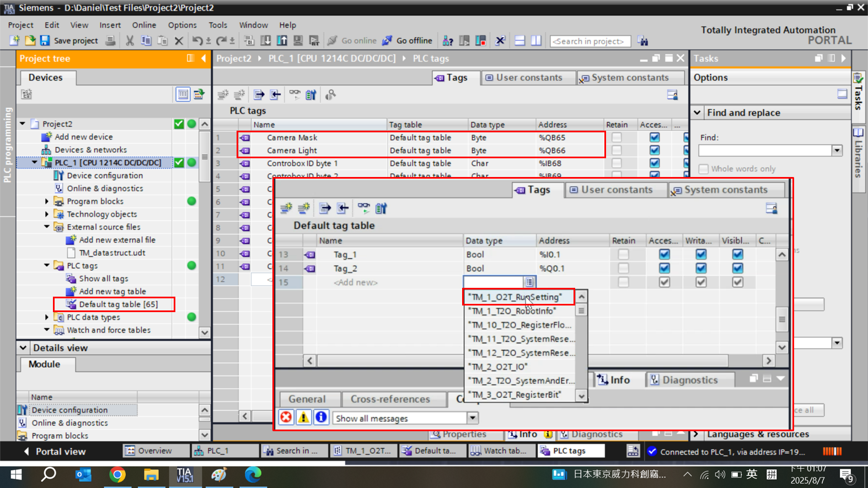The image size is (868, 488).
Task: Switch to the System constants tab
Action: (x=630, y=78)
